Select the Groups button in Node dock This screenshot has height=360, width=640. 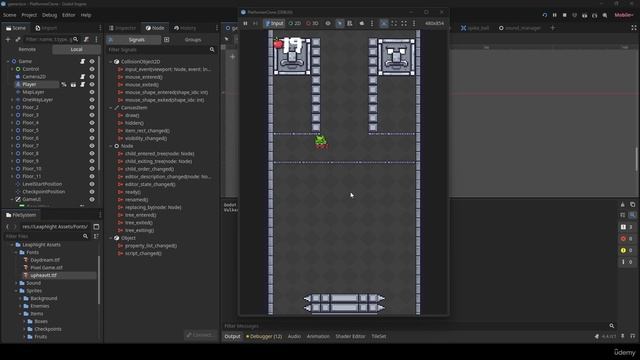tap(193, 40)
